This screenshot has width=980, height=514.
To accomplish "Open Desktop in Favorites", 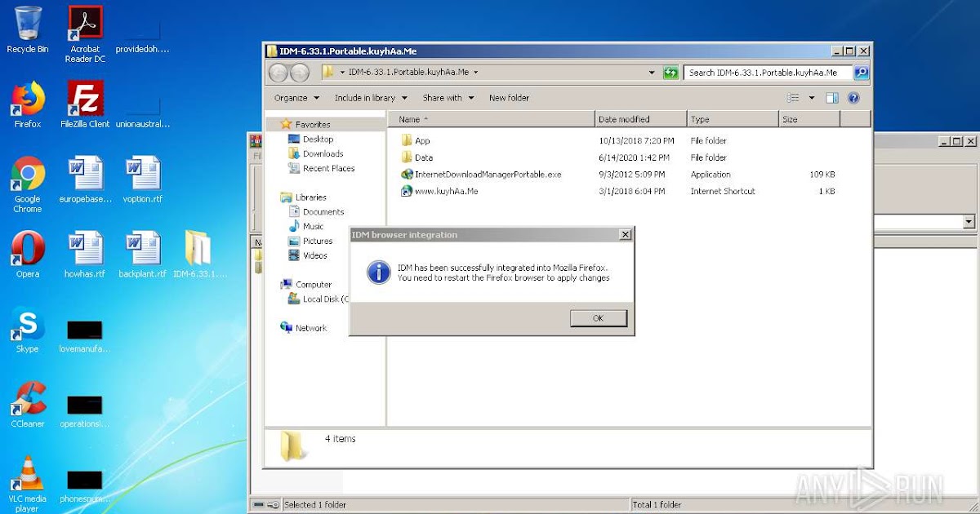I will (311, 140).
